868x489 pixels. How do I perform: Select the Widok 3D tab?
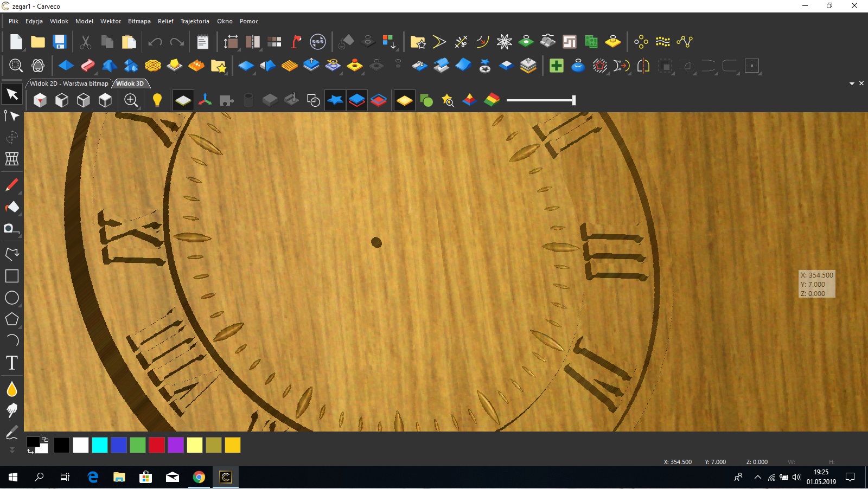click(130, 83)
